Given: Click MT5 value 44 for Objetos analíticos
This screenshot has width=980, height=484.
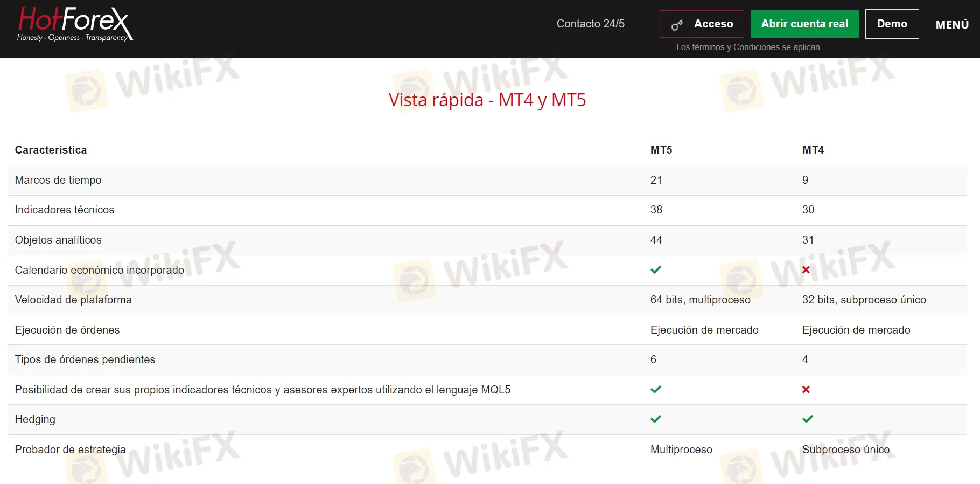Looking at the screenshot, I should [656, 240].
